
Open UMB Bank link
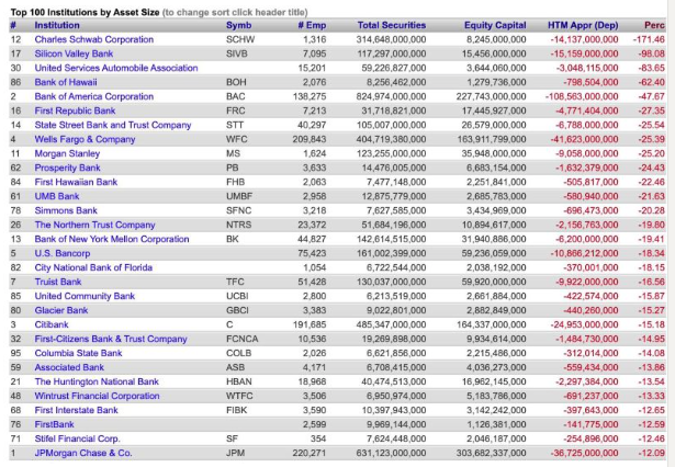(x=57, y=196)
